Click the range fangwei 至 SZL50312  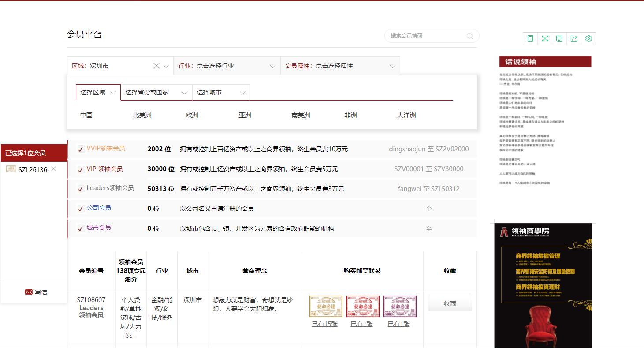click(429, 189)
